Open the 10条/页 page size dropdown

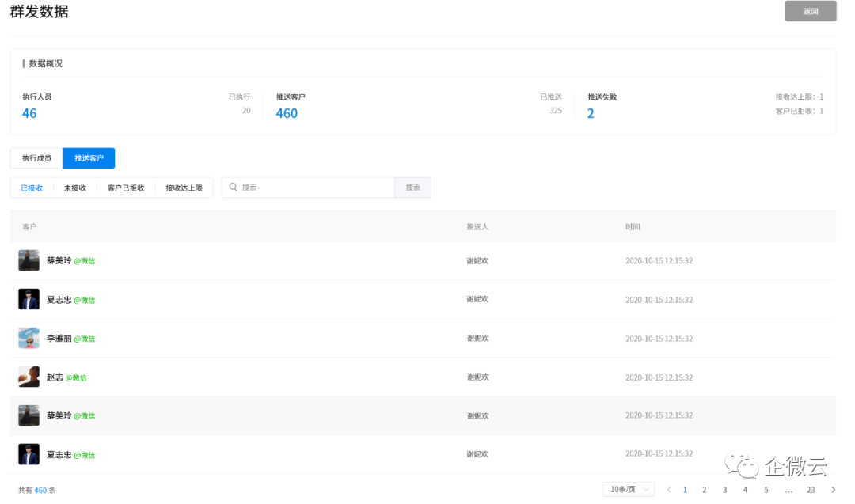(628, 490)
